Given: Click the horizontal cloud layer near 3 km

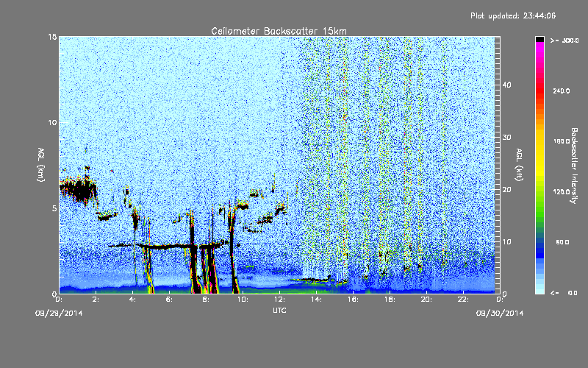Looking at the screenshot, I should coord(169,247).
